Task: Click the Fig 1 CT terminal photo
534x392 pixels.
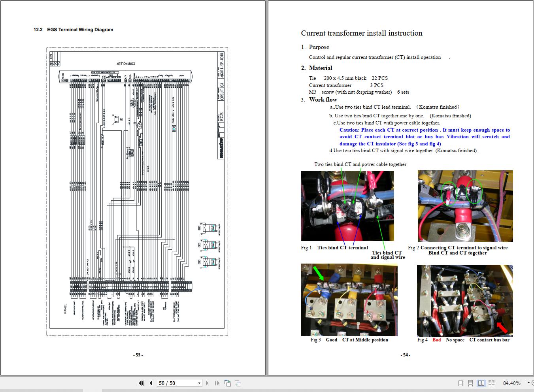Action: (x=347, y=205)
